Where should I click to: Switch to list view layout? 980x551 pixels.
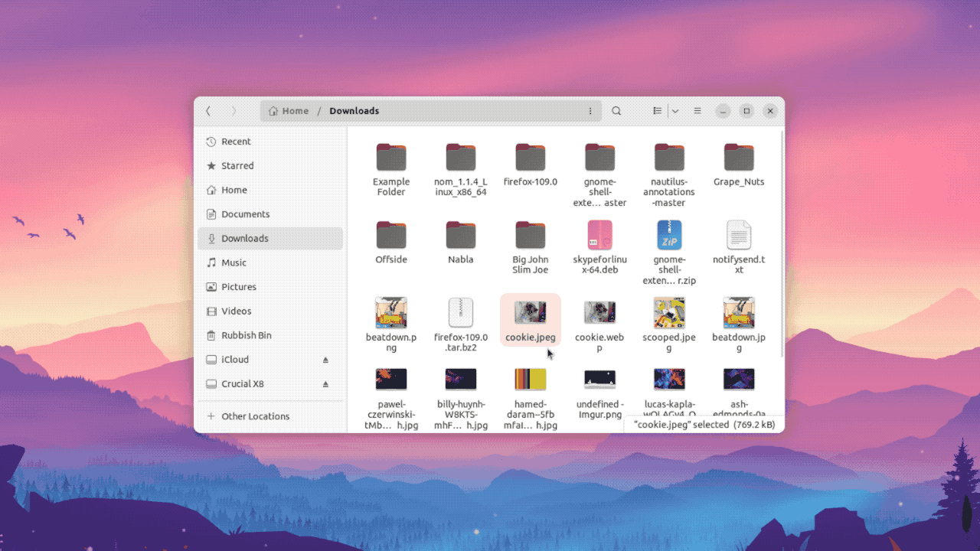click(657, 110)
